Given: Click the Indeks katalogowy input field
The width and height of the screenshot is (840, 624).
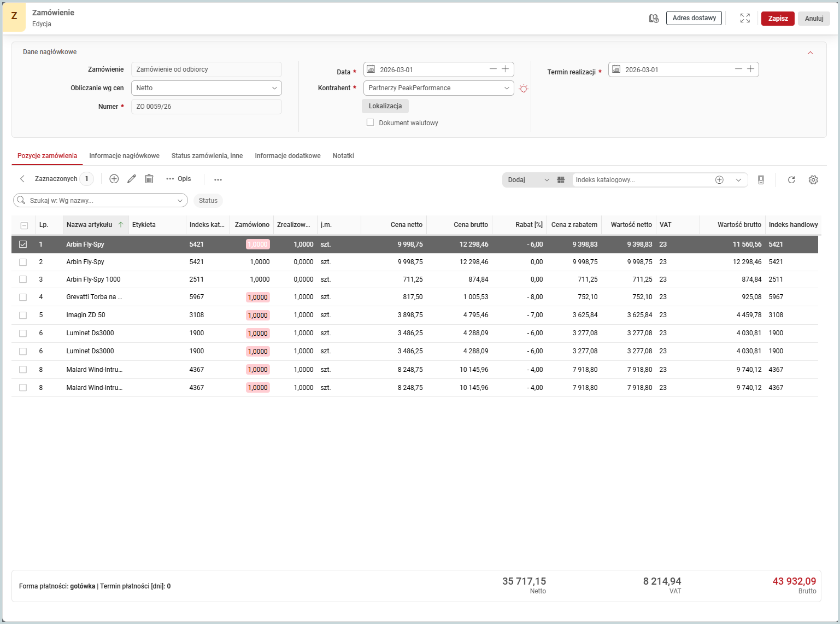Looking at the screenshot, I should [642, 180].
